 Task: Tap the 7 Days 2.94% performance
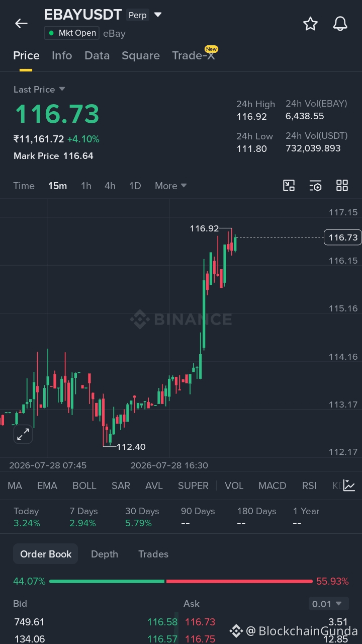point(83,517)
